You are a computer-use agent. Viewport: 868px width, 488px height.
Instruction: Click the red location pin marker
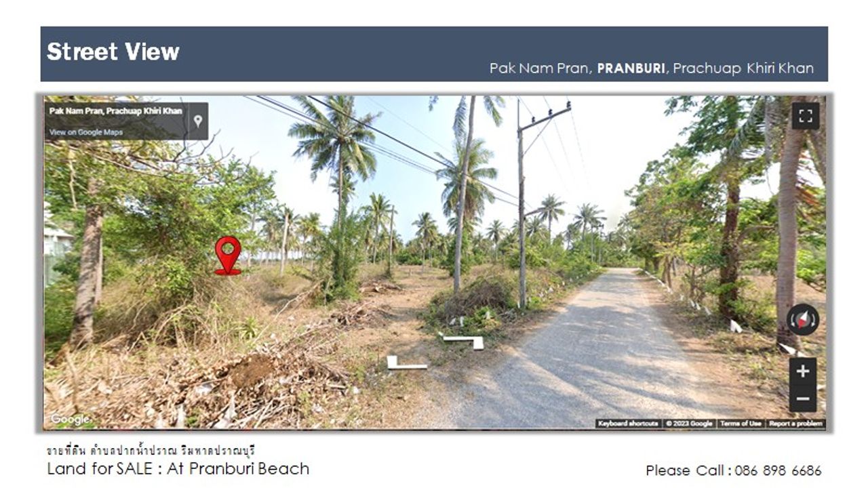pyautogui.click(x=228, y=256)
